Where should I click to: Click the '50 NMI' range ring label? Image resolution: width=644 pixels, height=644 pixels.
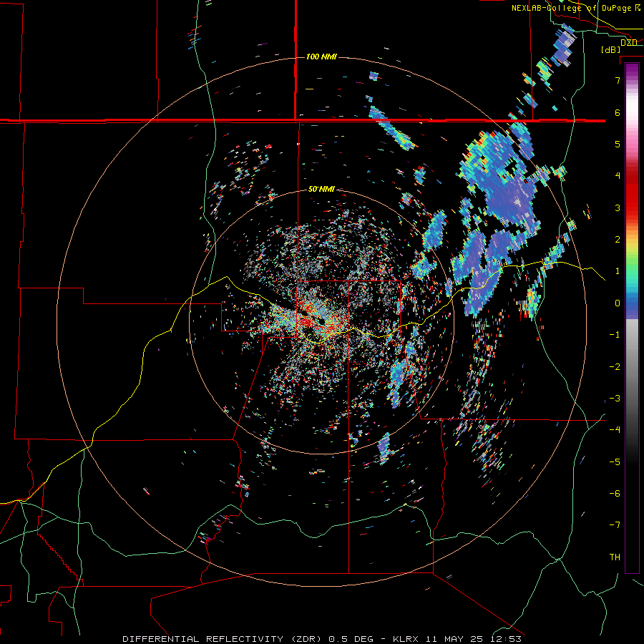click(321, 189)
